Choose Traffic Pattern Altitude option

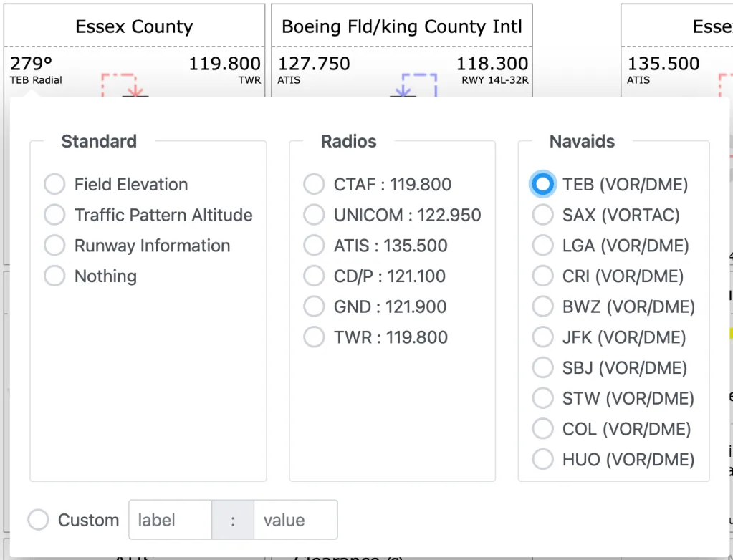pyautogui.click(x=55, y=215)
